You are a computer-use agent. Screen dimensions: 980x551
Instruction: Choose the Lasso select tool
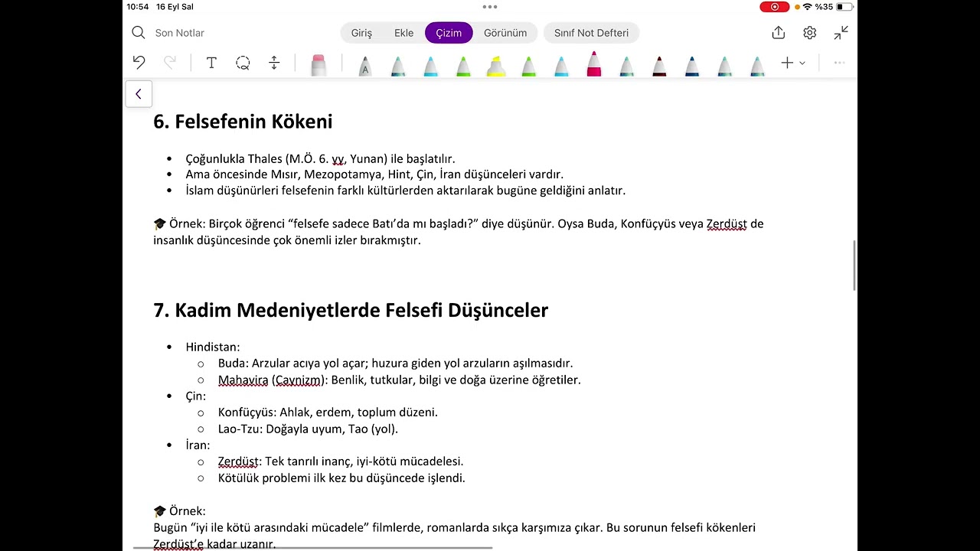[243, 63]
